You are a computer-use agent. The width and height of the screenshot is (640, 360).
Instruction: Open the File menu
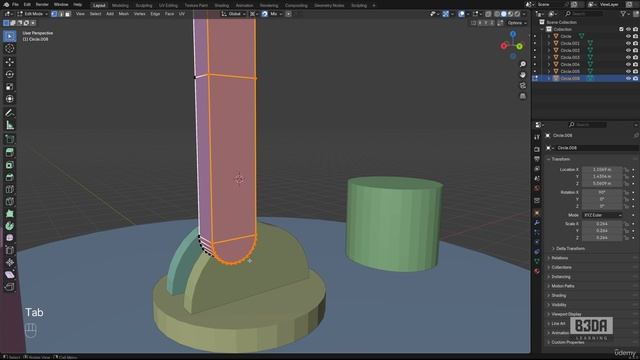(15, 4)
